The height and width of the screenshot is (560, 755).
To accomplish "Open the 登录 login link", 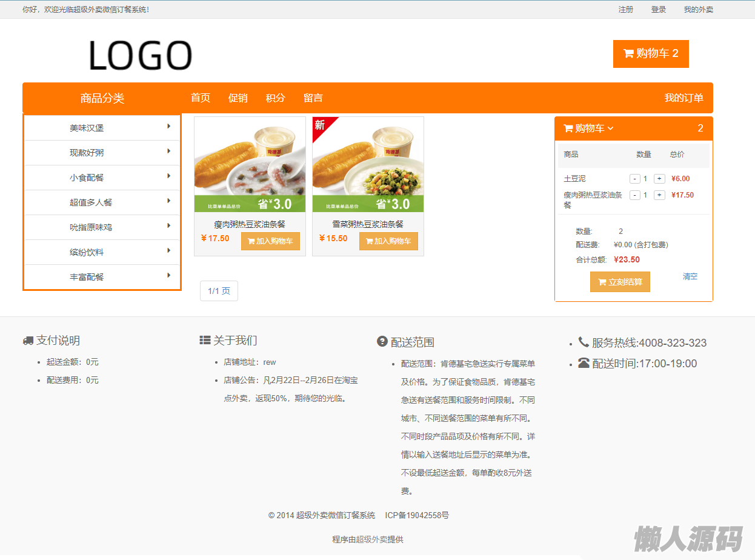I will [x=659, y=10].
